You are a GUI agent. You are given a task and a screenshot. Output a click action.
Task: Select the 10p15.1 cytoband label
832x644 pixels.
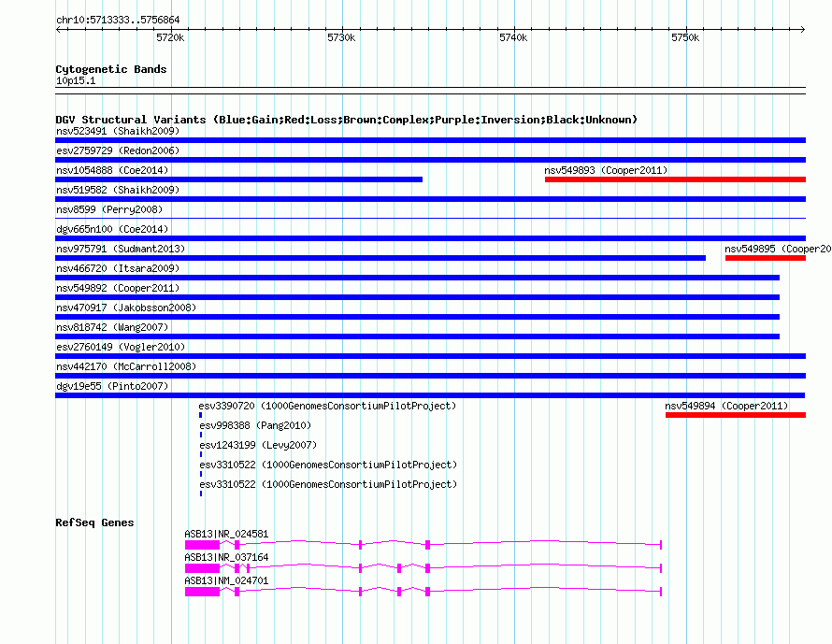point(76,80)
